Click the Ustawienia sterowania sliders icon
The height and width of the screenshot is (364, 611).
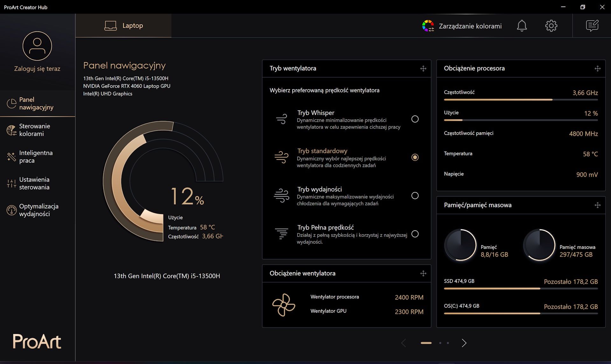coord(11,183)
